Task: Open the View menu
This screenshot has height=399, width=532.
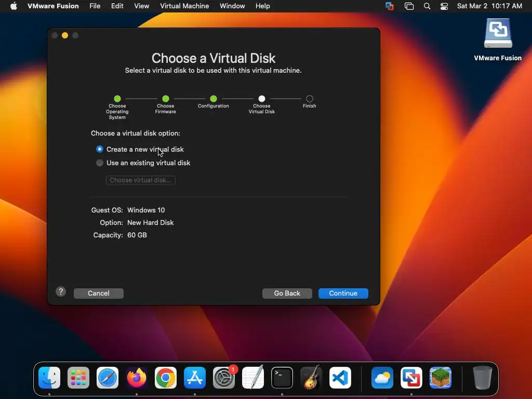Action: point(141,6)
